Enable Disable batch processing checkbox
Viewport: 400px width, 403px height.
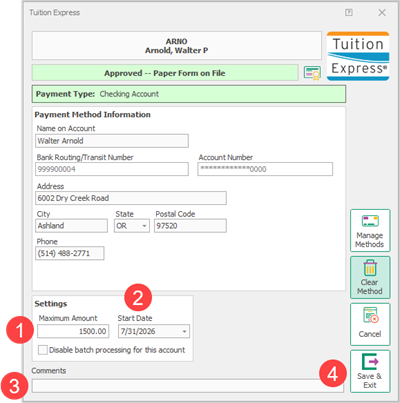click(x=43, y=350)
